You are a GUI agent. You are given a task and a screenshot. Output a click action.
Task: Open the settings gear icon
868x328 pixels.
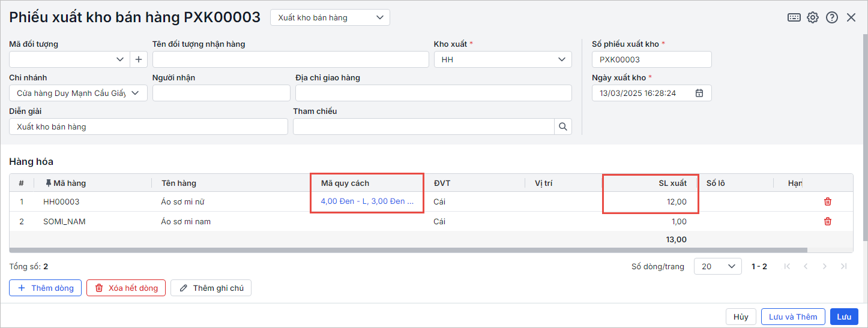click(813, 17)
